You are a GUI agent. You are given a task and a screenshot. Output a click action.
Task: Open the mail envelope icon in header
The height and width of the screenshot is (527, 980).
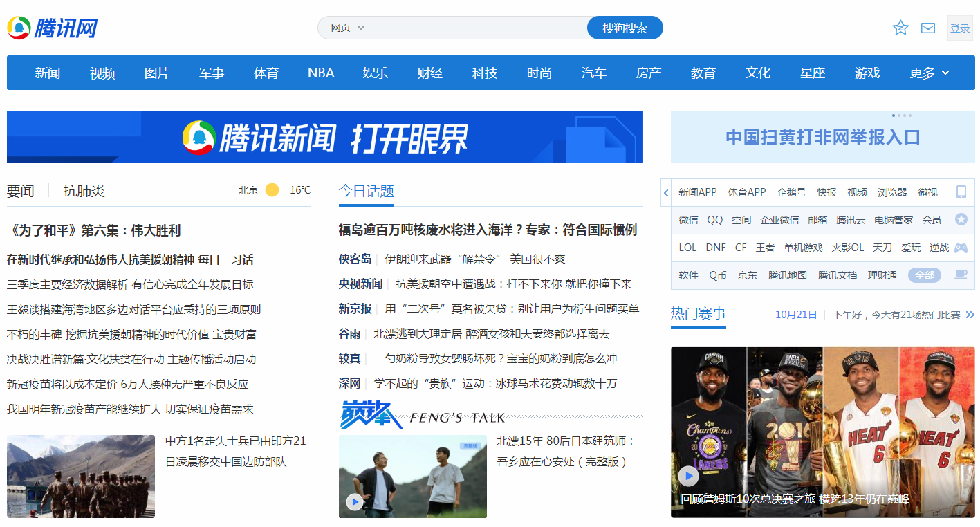pos(928,28)
